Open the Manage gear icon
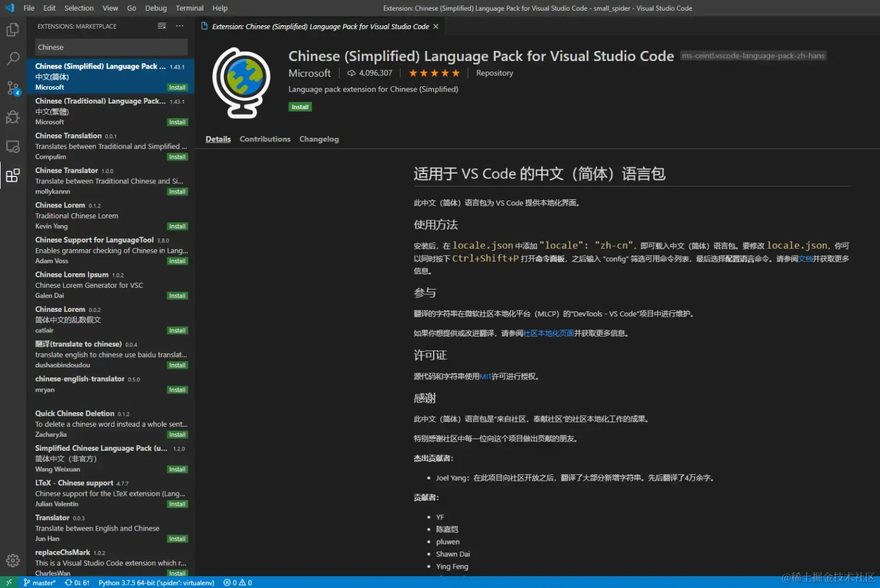Image resolution: width=880 pixels, height=588 pixels. click(13, 560)
